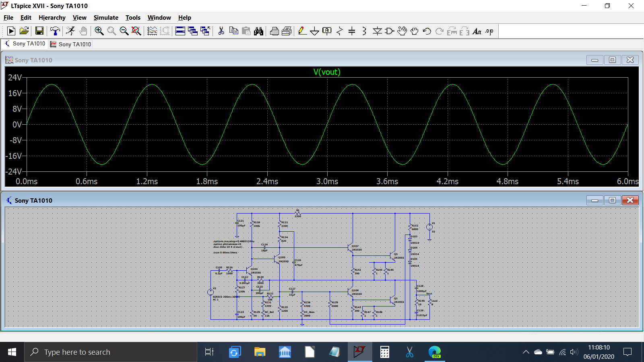
Task: Click the Close all windows toolbar icon
Action: (x=205, y=31)
